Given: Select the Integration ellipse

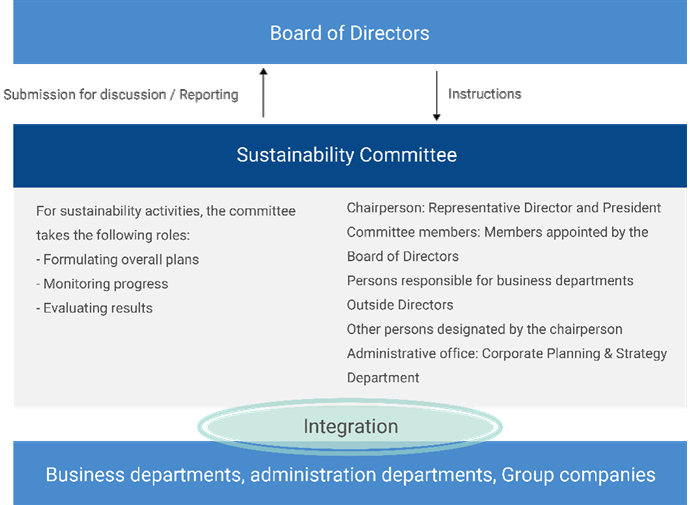Looking at the screenshot, I should click(x=350, y=427).
